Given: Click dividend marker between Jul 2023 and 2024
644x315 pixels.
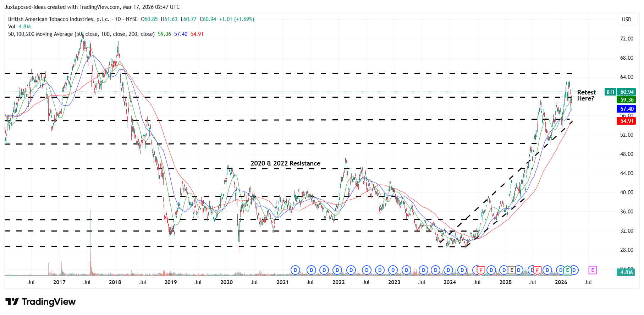Looking at the screenshot, I should pos(435,270).
